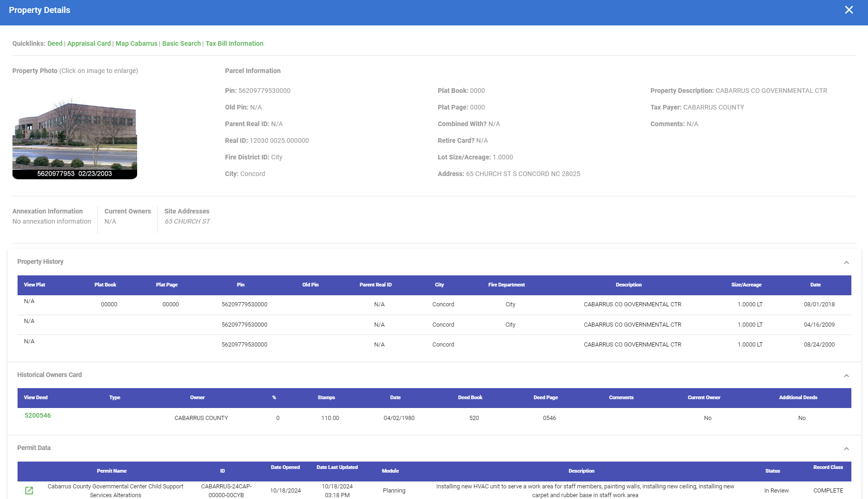The width and height of the screenshot is (868, 499).
Task: Close the Property Details dialog
Action: coord(849,10)
